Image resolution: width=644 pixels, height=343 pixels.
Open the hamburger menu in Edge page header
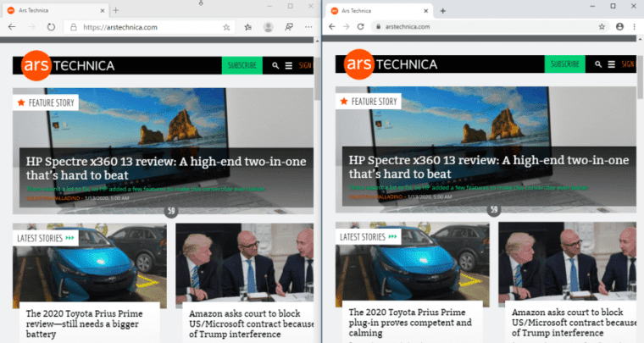pyautogui.click(x=289, y=66)
